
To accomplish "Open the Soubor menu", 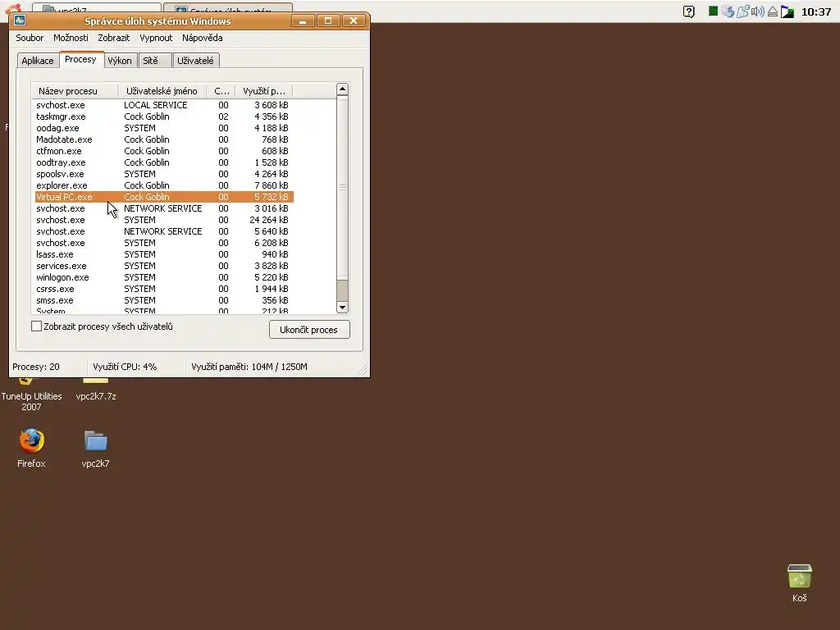I will point(30,38).
